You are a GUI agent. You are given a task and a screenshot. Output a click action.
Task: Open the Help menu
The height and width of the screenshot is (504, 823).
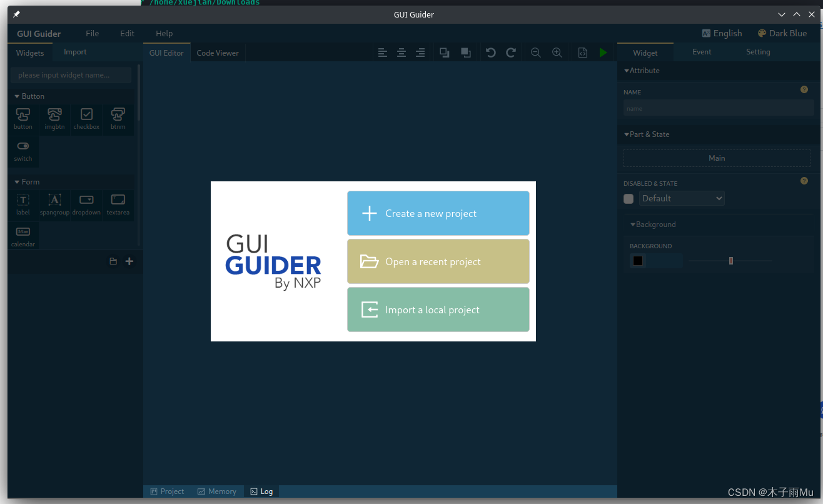coord(164,33)
